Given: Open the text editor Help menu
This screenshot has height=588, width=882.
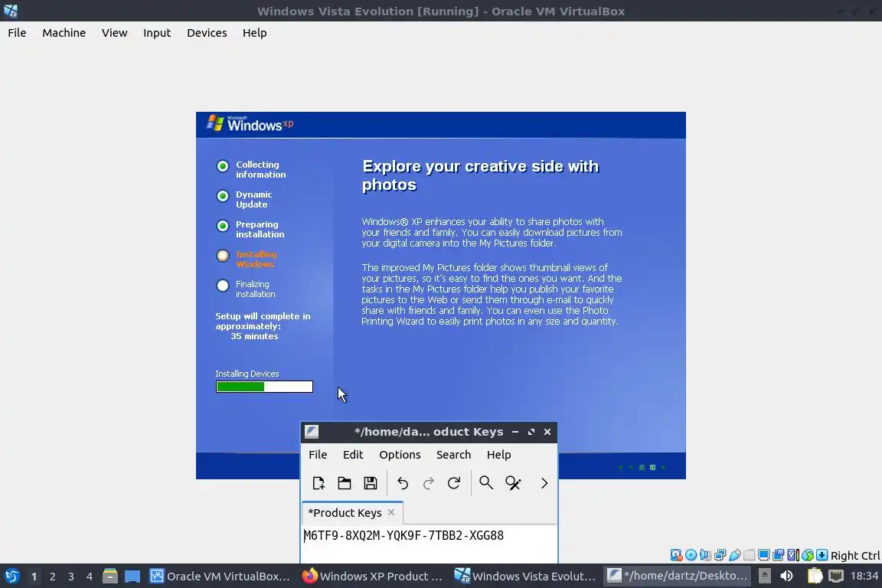Looking at the screenshot, I should [x=499, y=455].
